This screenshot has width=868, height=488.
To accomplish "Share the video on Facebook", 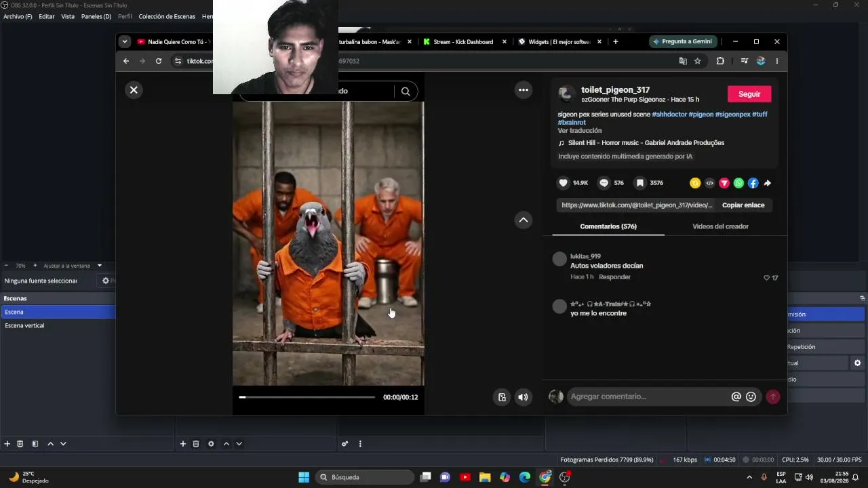I will [753, 183].
